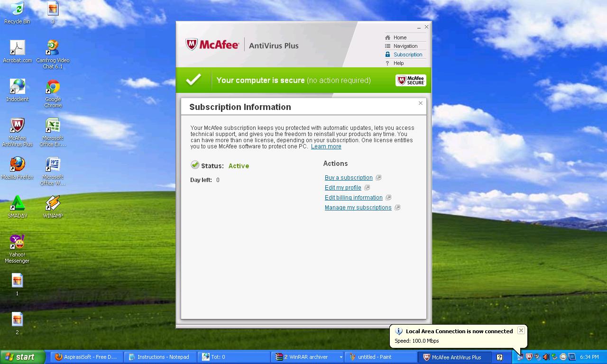Click the network connection tray icon
Screen dimensions: 607x364
coord(520,357)
